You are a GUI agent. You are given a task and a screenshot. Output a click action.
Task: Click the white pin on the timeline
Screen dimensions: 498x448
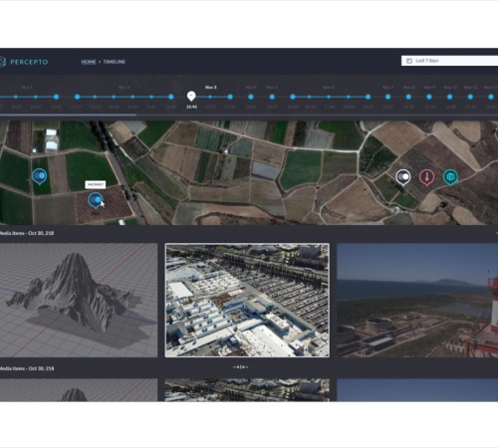tap(191, 97)
